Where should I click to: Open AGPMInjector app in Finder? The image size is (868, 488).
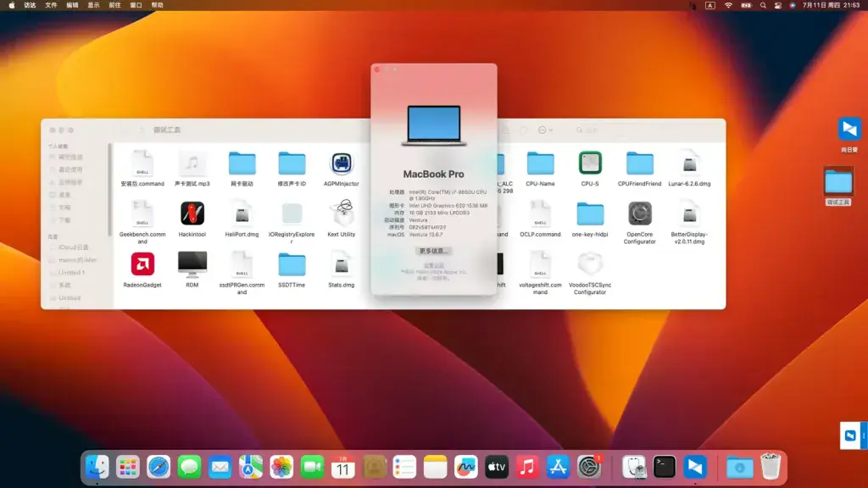point(341,164)
